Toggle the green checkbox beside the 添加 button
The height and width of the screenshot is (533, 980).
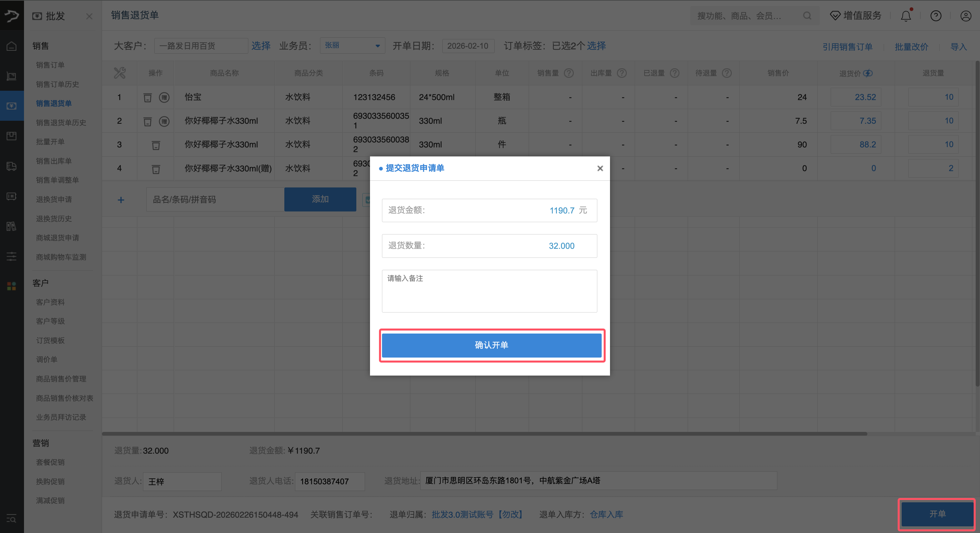pyautogui.click(x=368, y=199)
